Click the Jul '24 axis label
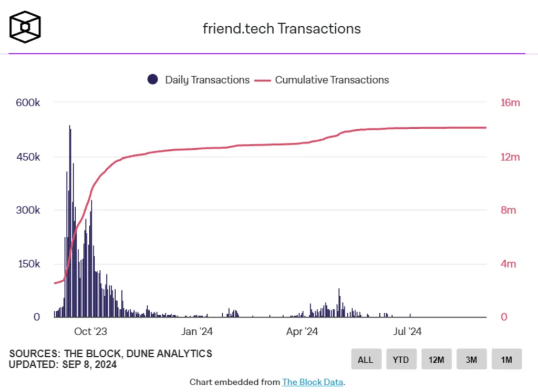Viewport: 538px width, 392px height. click(x=407, y=331)
